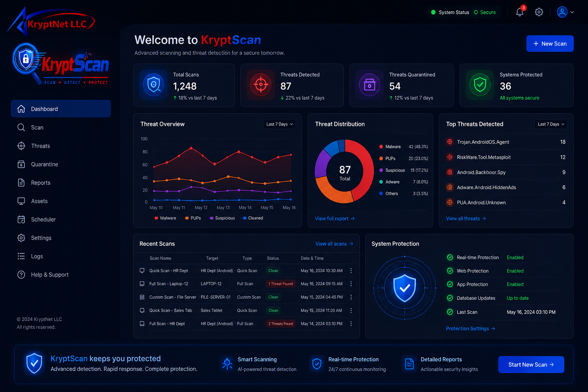Click server icon for Custom Scan - File Server
Image resolution: width=588 pixels, height=392 pixels.
click(x=142, y=297)
